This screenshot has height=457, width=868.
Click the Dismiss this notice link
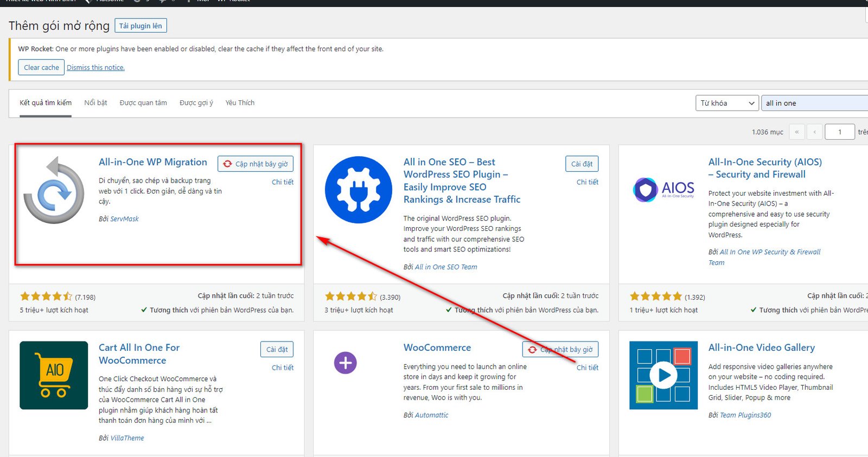95,68
